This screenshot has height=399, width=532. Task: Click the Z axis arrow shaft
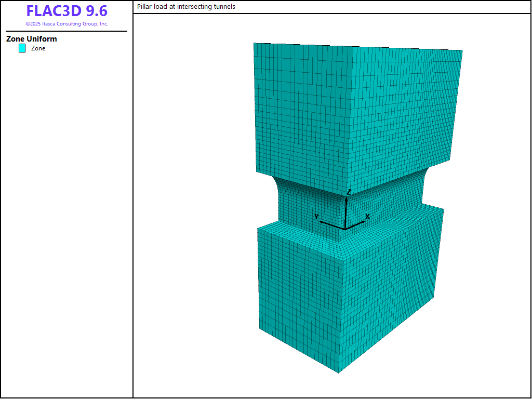[346, 213]
